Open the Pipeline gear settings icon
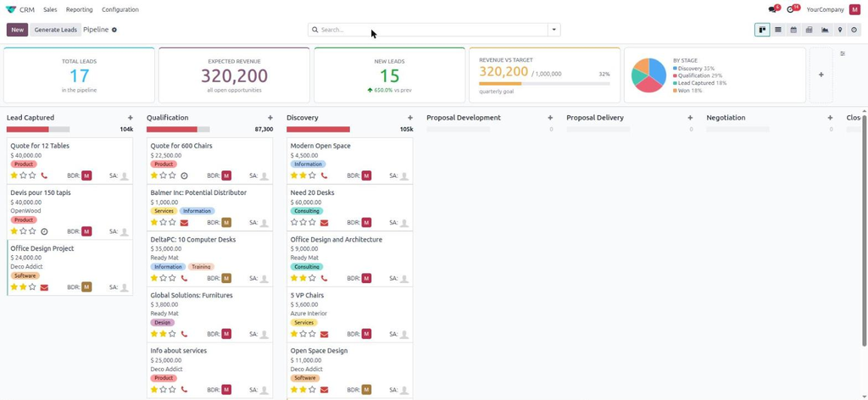This screenshot has width=868, height=400. [114, 30]
